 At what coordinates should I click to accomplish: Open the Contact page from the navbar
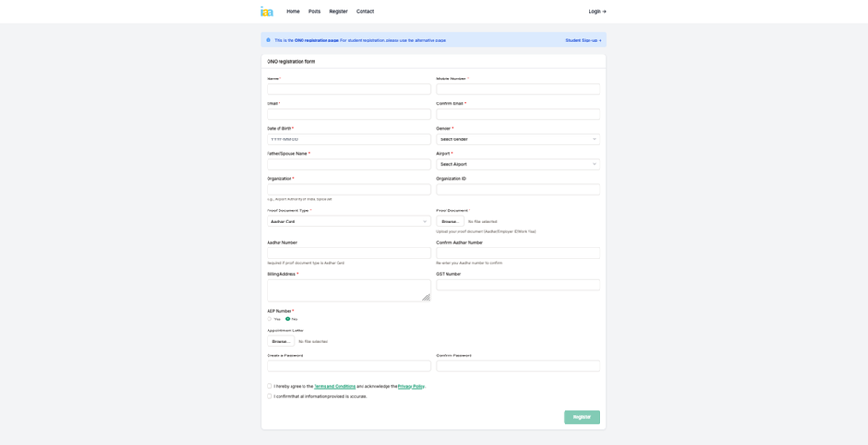365,11
